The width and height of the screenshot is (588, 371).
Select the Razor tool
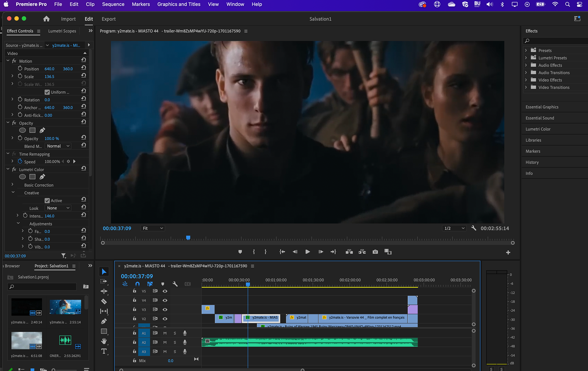coord(104,301)
